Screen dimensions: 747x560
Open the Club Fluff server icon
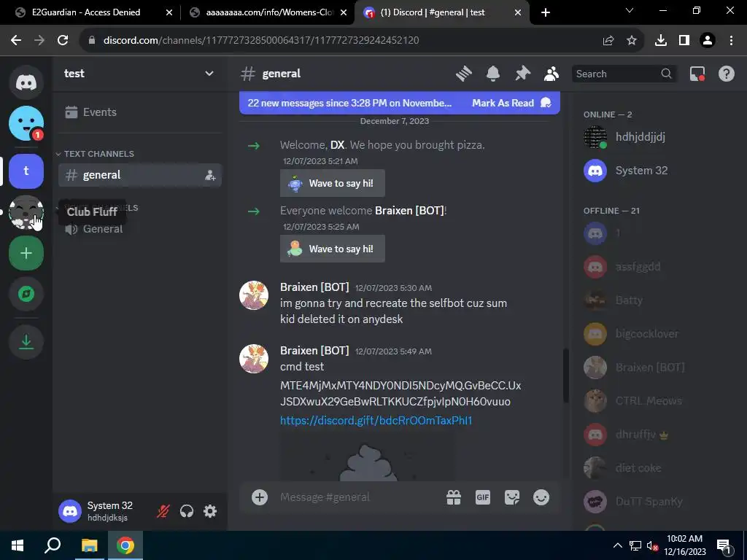pyautogui.click(x=26, y=212)
